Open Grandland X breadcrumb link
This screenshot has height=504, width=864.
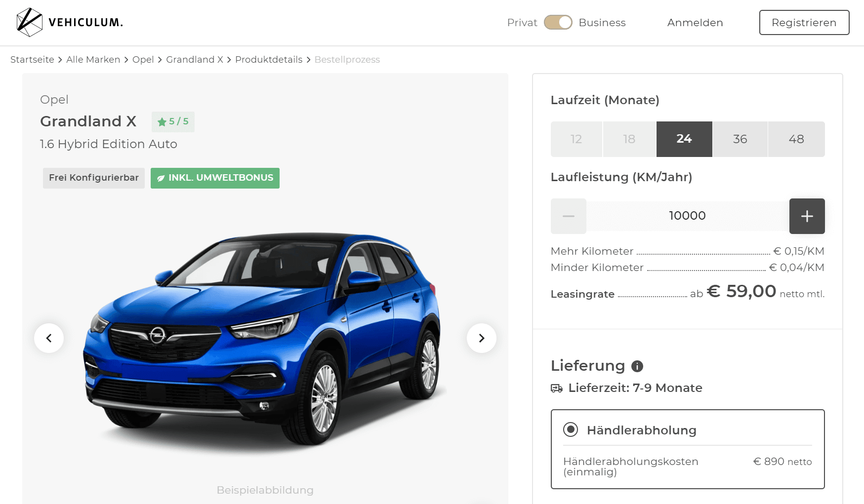195,60
